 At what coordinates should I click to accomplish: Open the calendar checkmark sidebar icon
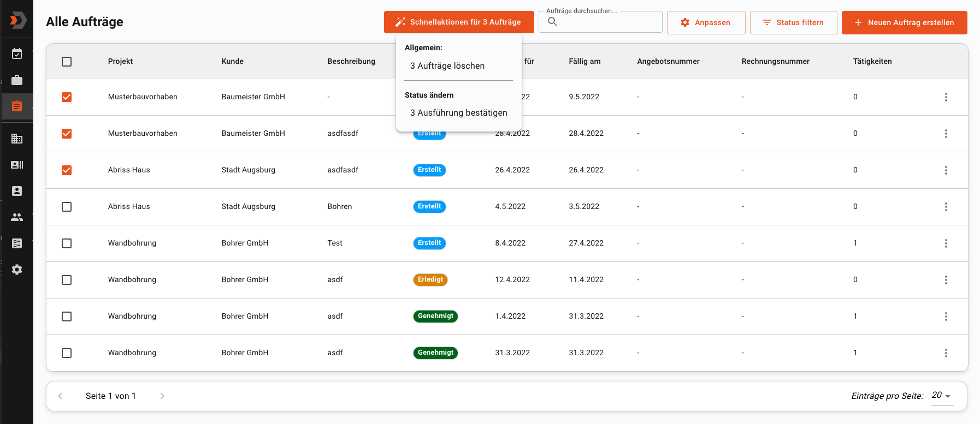click(x=17, y=53)
